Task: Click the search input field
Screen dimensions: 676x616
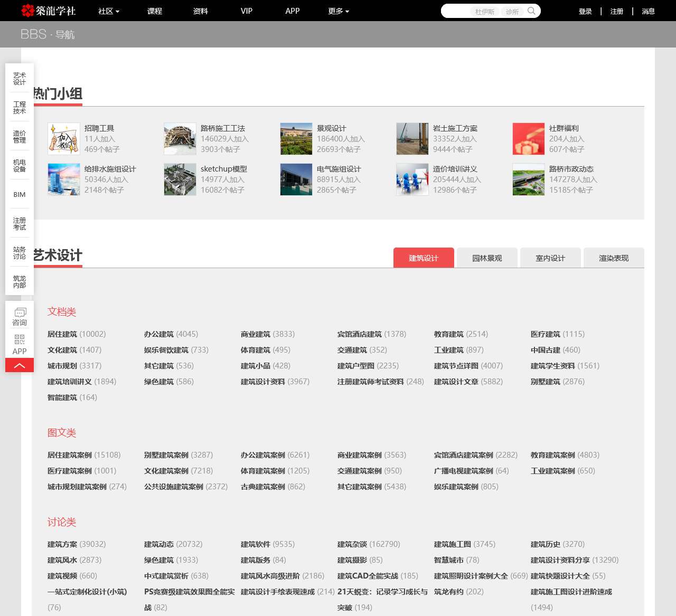Action: [x=491, y=11]
